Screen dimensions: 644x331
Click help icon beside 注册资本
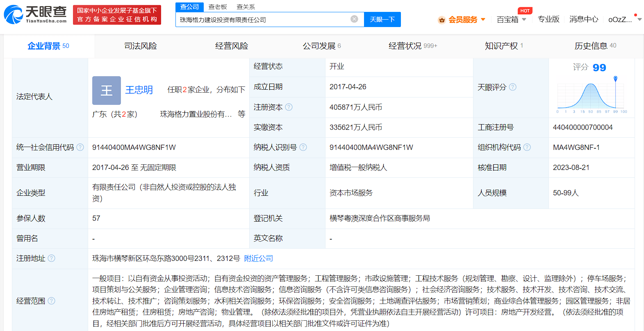click(289, 107)
